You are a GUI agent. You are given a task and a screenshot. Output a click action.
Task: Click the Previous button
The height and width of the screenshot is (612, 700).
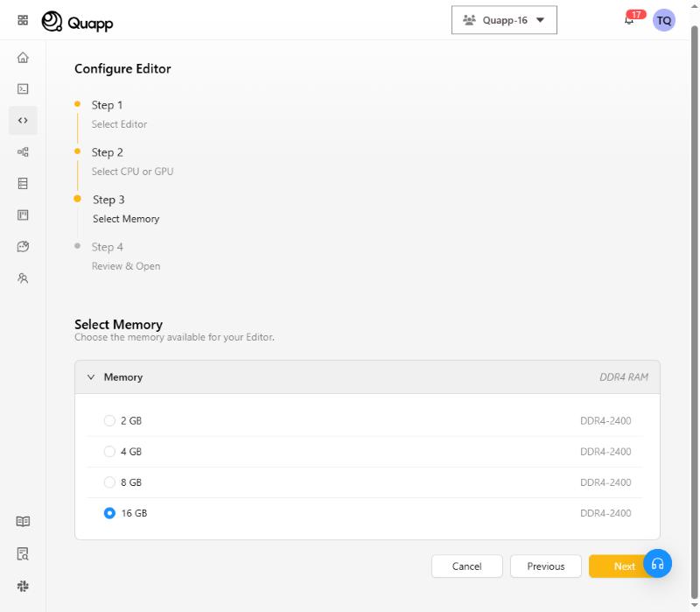pyautogui.click(x=545, y=566)
